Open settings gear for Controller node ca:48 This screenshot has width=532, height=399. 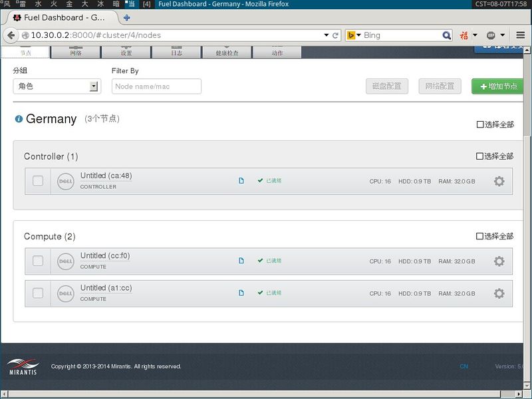pyautogui.click(x=499, y=182)
